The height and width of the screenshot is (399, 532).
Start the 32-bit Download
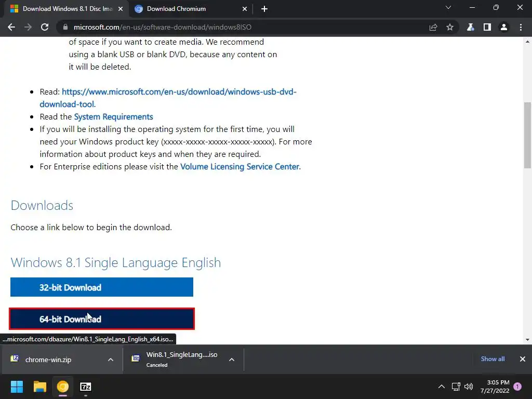(x=102, y=287)
